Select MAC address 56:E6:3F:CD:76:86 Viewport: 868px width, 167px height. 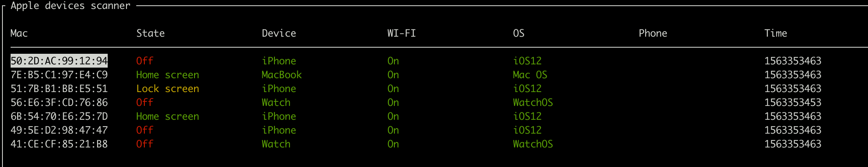(x=59, y=102)
